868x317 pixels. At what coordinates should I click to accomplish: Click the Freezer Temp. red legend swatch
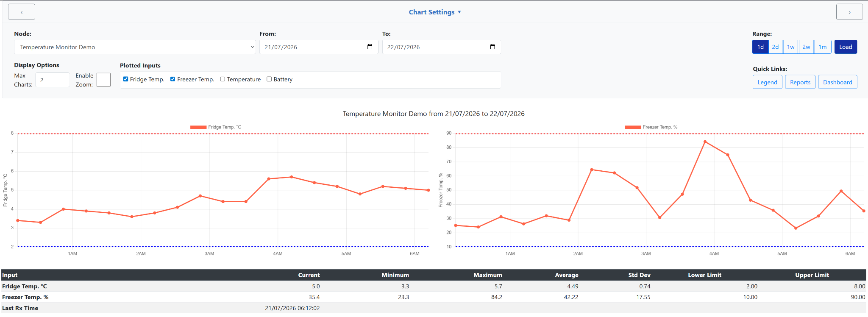[633, 127]
